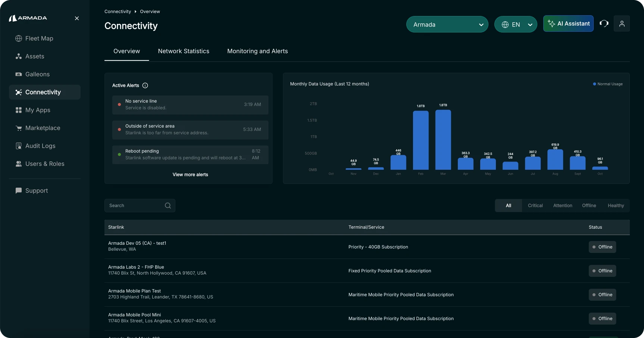Click the Connectivity breadcrumb link

pos(118,12)
